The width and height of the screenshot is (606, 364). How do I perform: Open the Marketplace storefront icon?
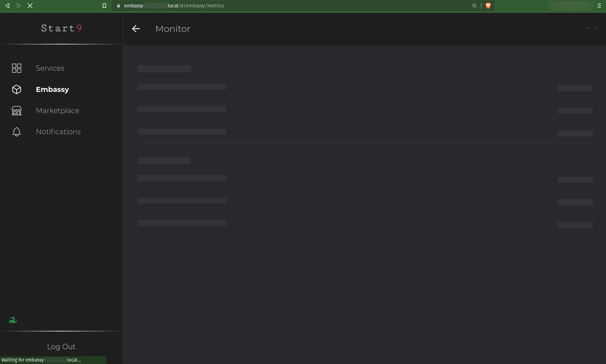[16, 111]
